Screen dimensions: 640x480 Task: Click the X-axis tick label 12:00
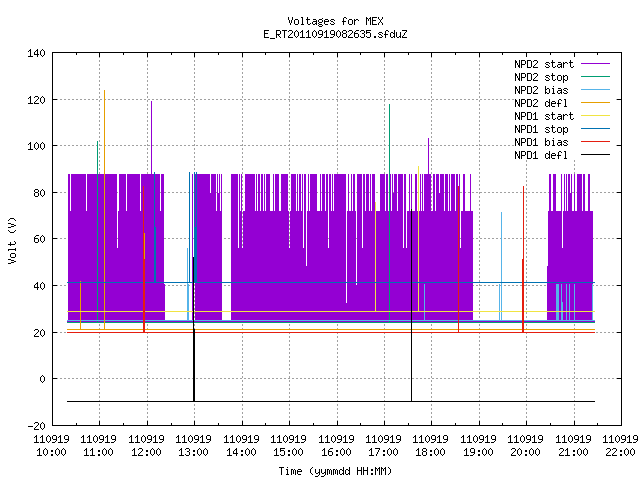pyautogui.click(x=146, y=452)
